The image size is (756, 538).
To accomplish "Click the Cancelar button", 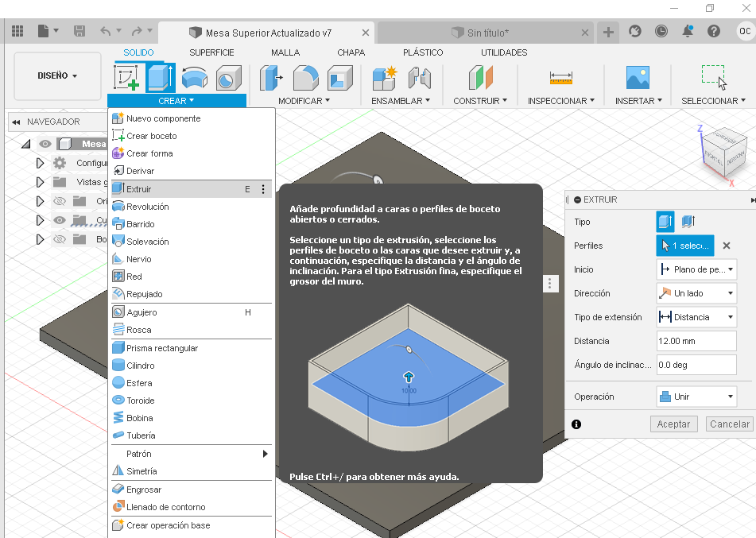I will pyautogui.click(x=729, y=424).
